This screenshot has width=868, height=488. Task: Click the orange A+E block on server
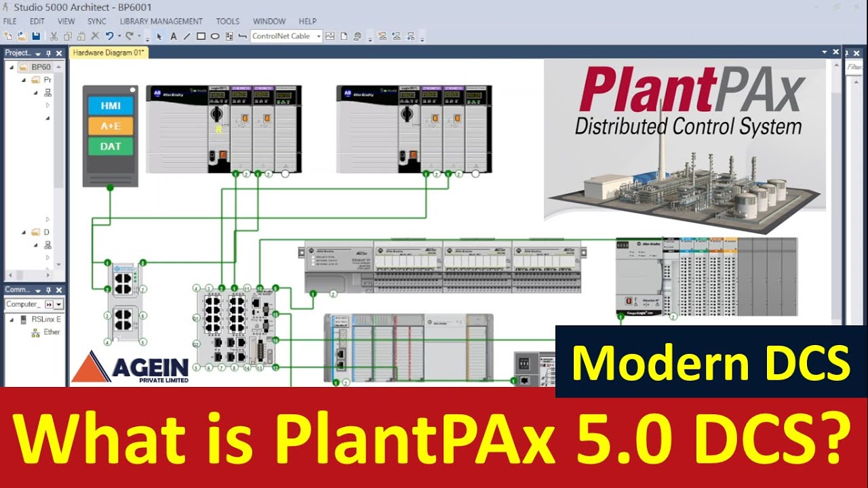tap(111, 126)
